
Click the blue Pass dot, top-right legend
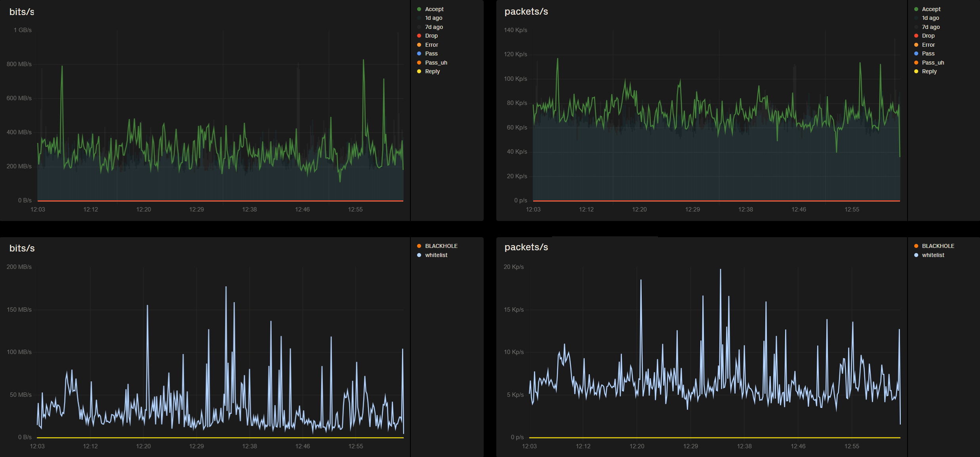(x=916, y=53)
